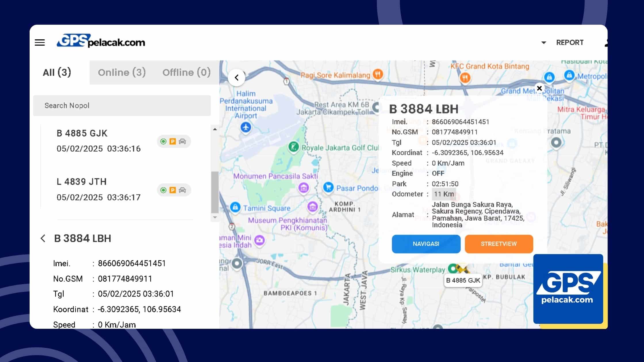The image size is (644, 362).
Task: Click IMEI value in sidebar details
Action: (x=132, y=263)
